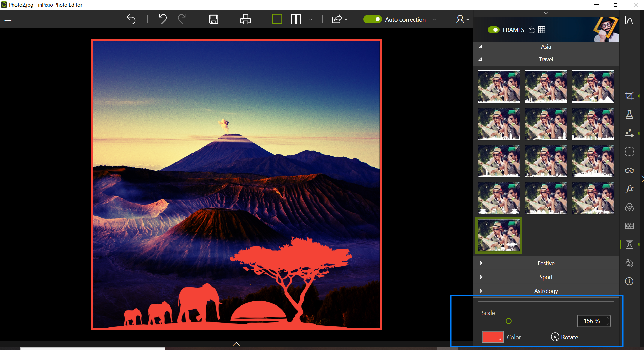Click the revert to original arrow icon
This screenshot has width=644, height=350.
[x=131, y=19]
